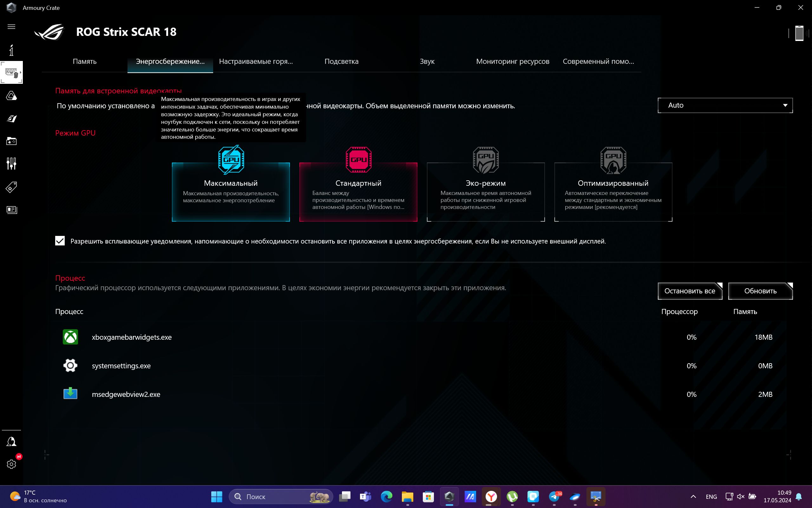Select the msedgewebview2.exe process name

pos(126,394)
